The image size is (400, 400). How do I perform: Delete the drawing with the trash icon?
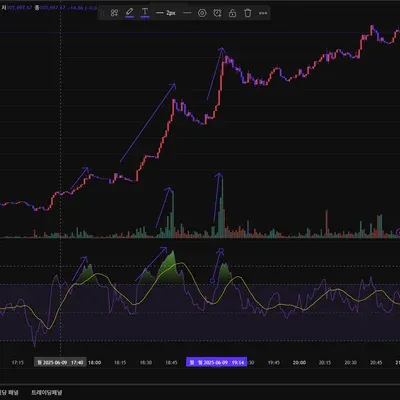point(248,13)
